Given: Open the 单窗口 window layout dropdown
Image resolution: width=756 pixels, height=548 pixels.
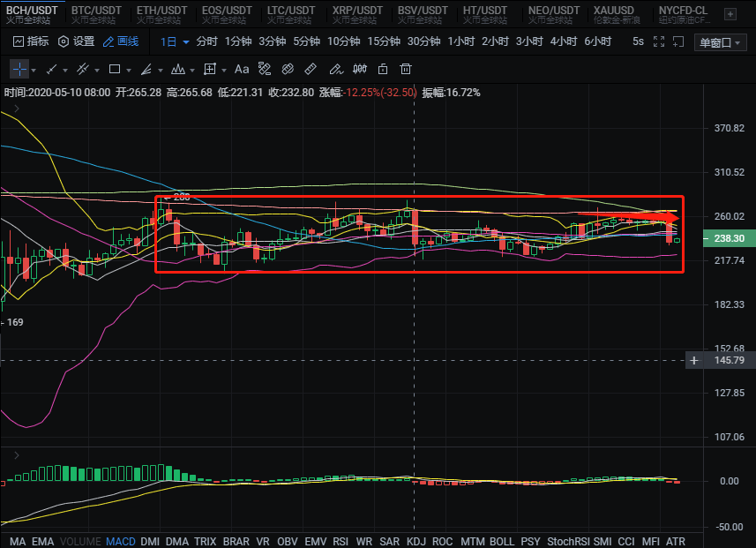Looking at the screenshot, I should click(x=721, y=42).
